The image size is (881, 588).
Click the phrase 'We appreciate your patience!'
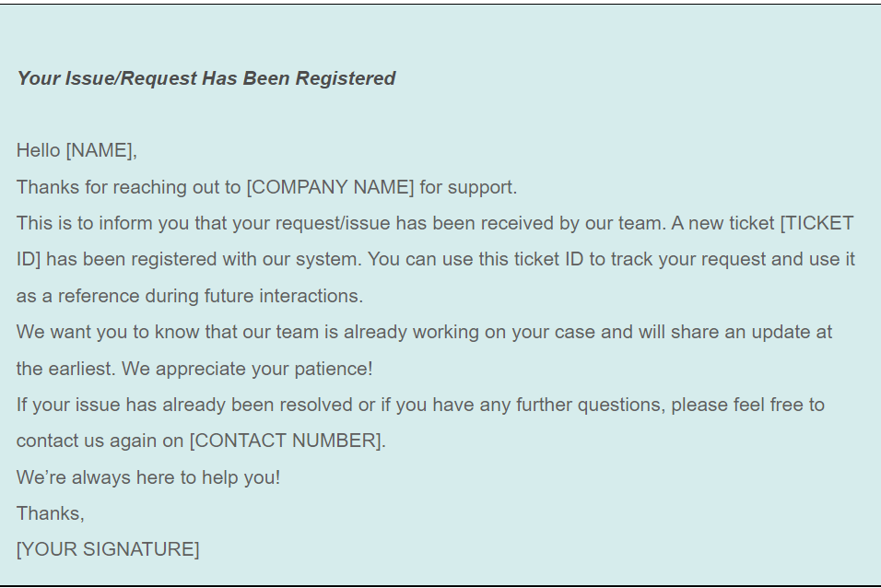(247, 369)
